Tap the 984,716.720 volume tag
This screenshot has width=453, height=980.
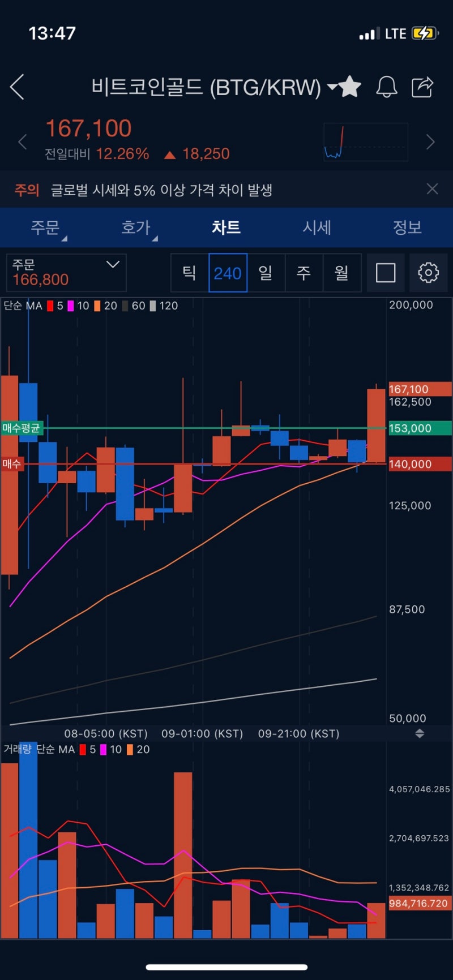click(x=420, y=904)
